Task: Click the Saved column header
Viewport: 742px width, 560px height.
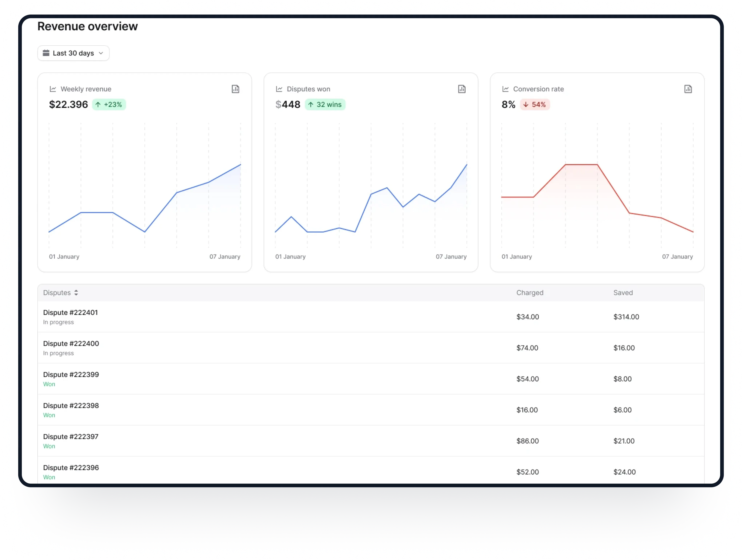Action: (x=623, y=292)
